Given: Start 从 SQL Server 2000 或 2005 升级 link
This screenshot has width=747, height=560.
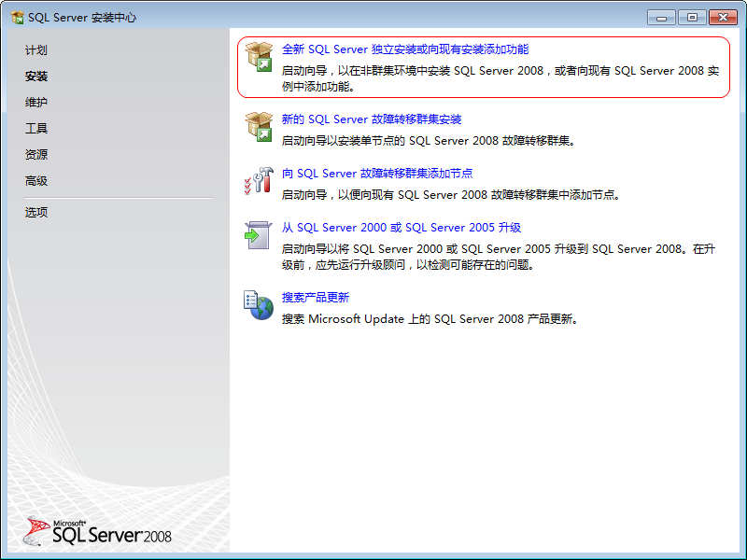Looking at the screenshot, I should tap(402, 228).
